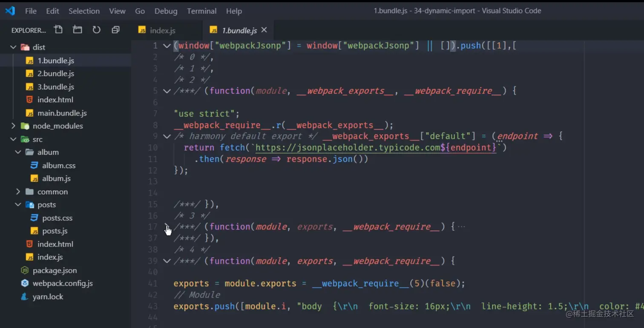This screenshot has width=644, height=328.
Task: Unfold the collapsed function at line 17
Action: click(x=167, y=226)
